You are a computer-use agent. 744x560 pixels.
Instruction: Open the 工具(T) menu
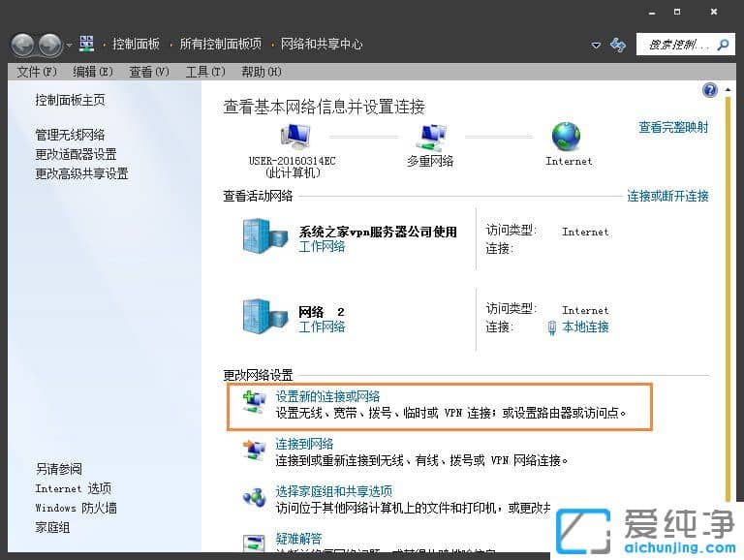coord(205,72)
